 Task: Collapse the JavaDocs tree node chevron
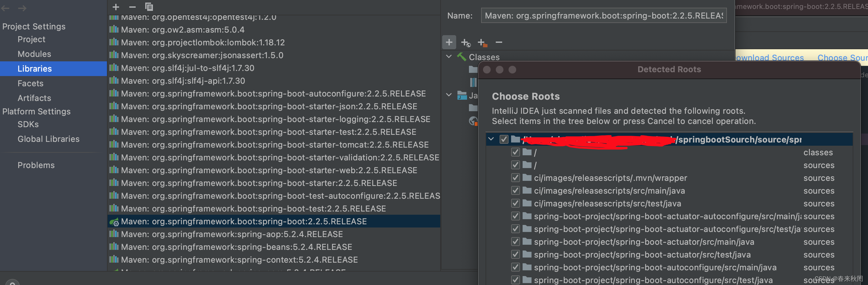pos(449,95)
